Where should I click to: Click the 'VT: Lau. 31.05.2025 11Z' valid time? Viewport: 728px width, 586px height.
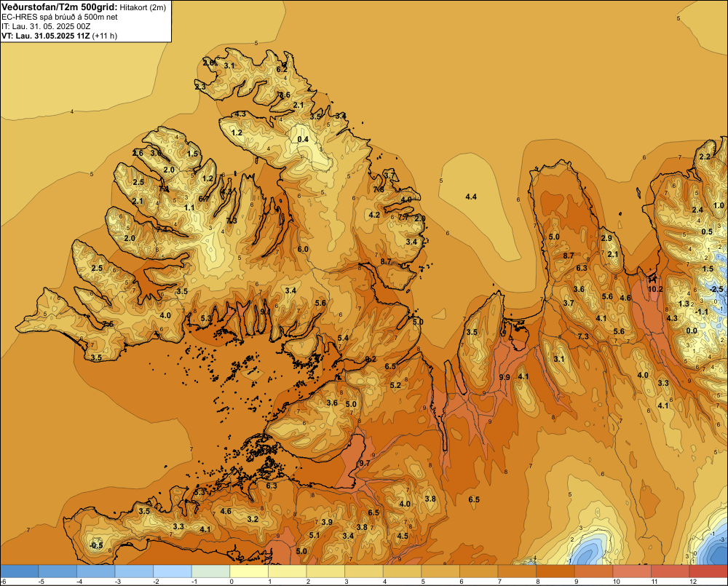click(x=46, y=36)
